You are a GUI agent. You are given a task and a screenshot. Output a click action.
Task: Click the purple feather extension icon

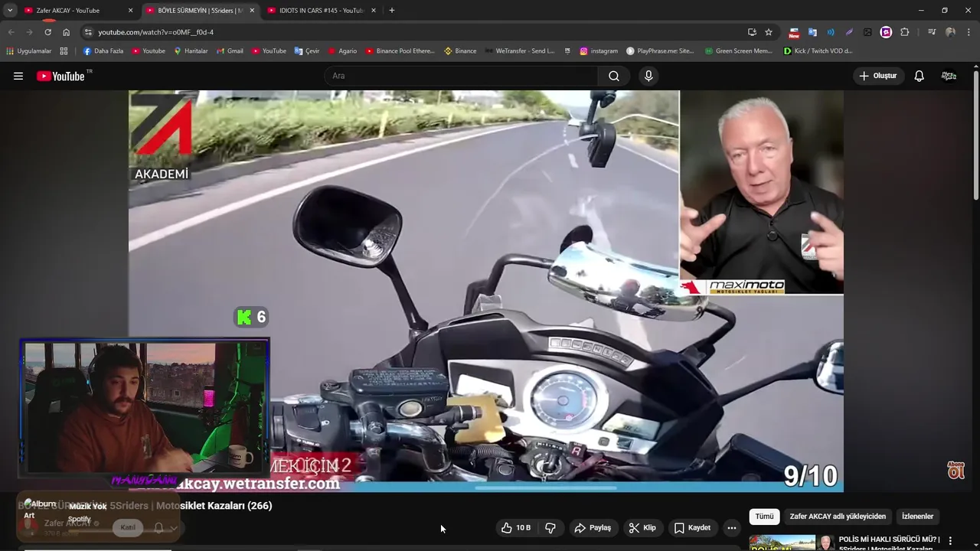(x=849, y=32)
